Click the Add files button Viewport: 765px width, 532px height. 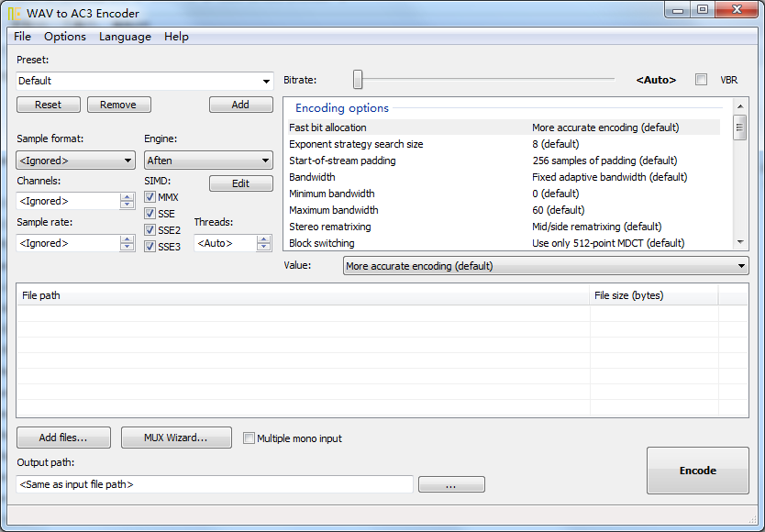(62, 438)
